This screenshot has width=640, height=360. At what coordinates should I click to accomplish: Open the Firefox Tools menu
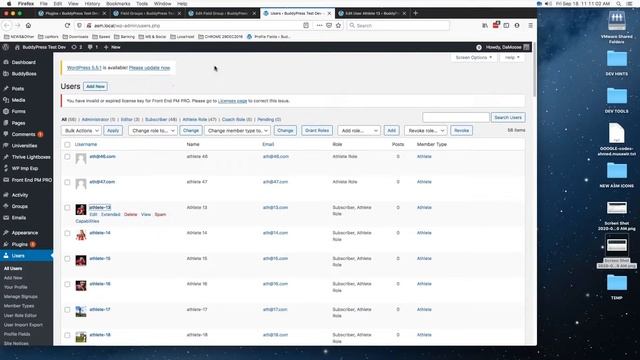pos(142,3)
